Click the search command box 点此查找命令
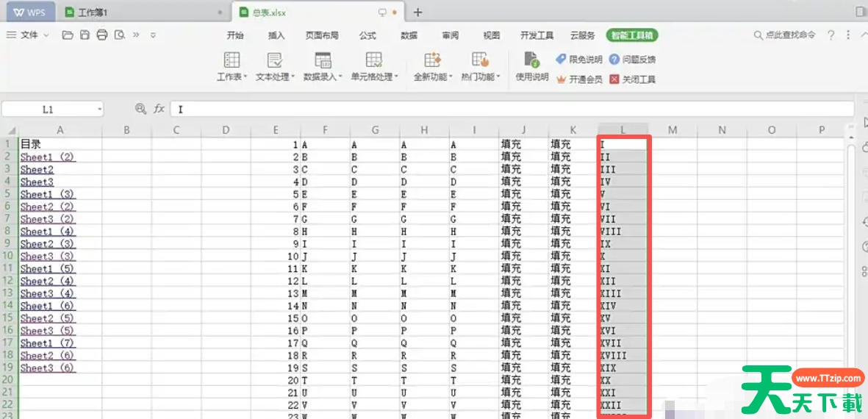The width and height of the screenshot is (868, 419). pyautogui.click(x=785, y=35)
